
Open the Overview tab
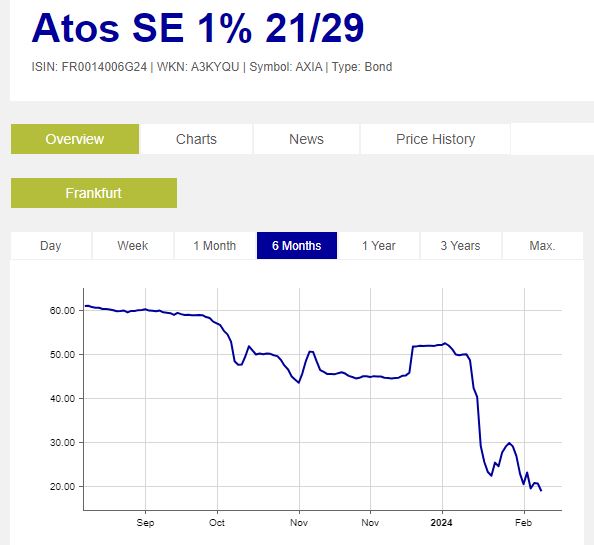point(75,139)
